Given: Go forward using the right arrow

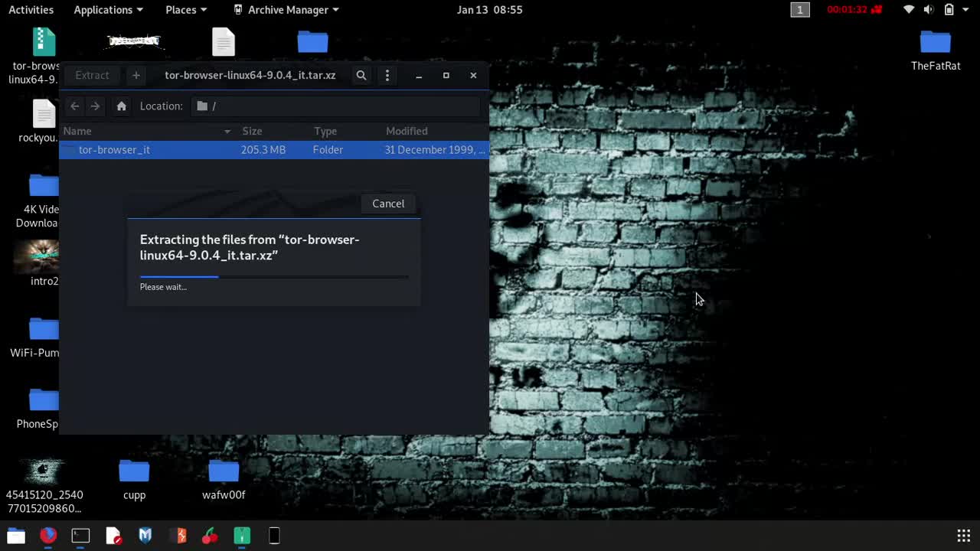Looking at the screenshot, I should click(95, 106).
